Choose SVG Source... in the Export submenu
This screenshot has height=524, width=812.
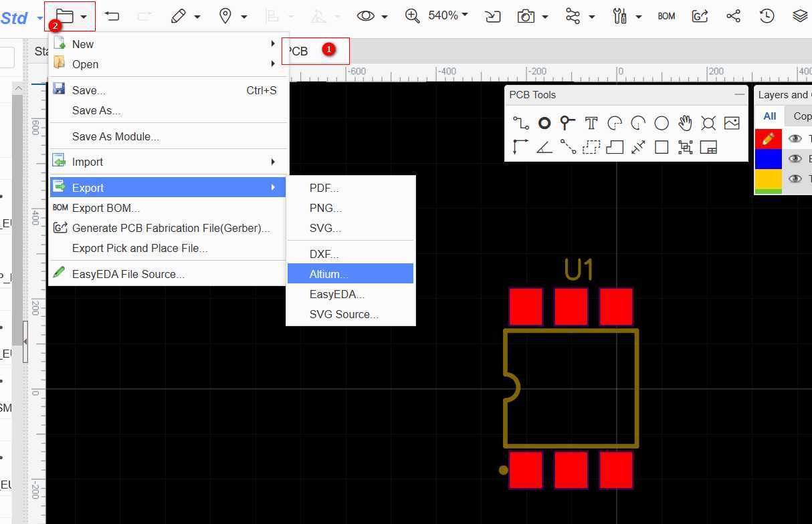click(350, 314)
